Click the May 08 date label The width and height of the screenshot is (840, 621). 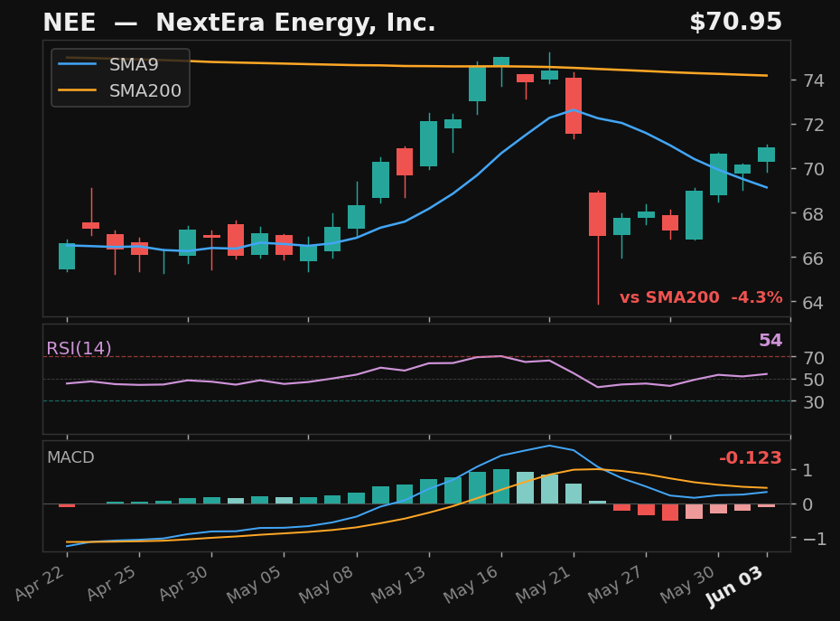click(x=327, y=585)
